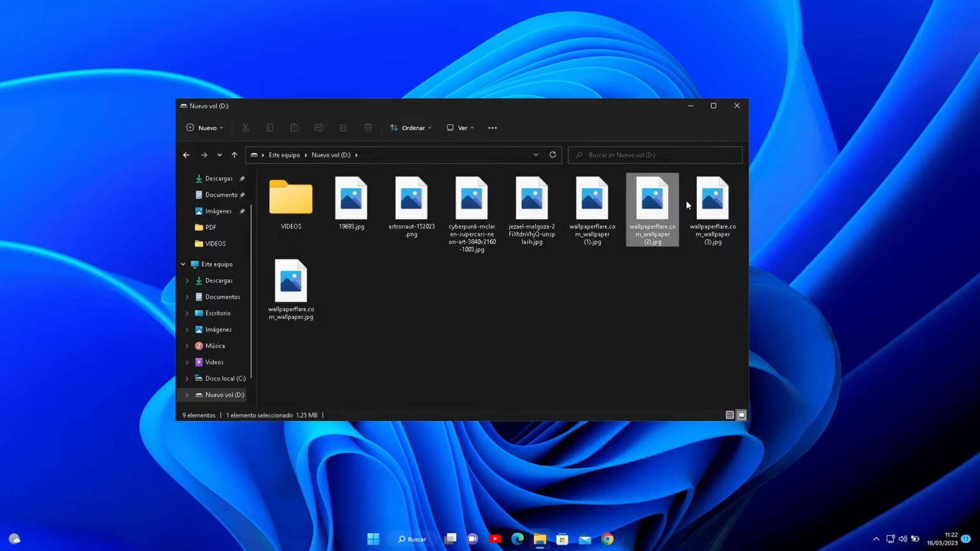Click the Copy icon in toolbar
Image resolution: width=980 pixels, height=551 pixels.
coord(270,128)
